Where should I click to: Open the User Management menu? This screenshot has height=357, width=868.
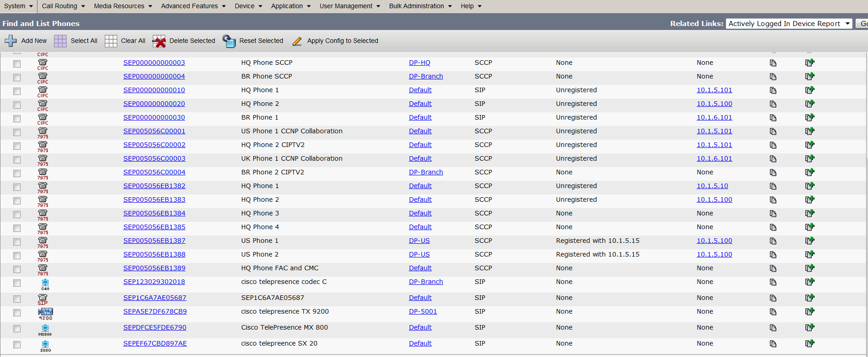[x=349, y=6]
